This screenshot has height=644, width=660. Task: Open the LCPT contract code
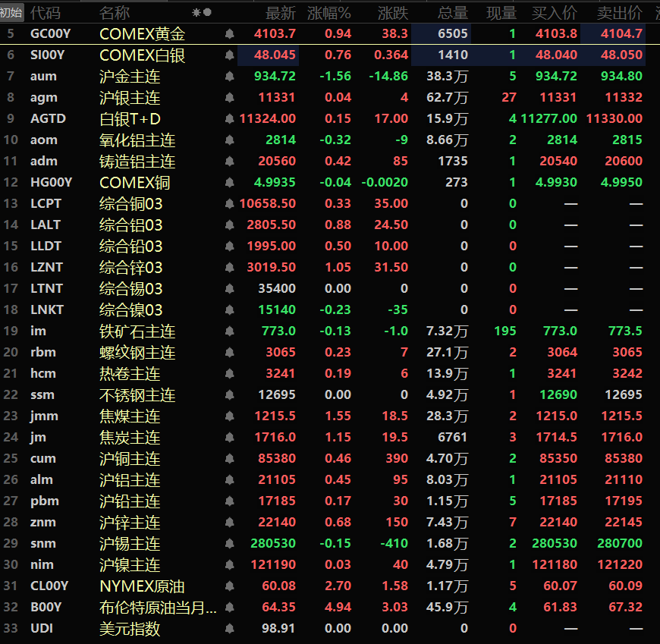[x=46, y=204]
